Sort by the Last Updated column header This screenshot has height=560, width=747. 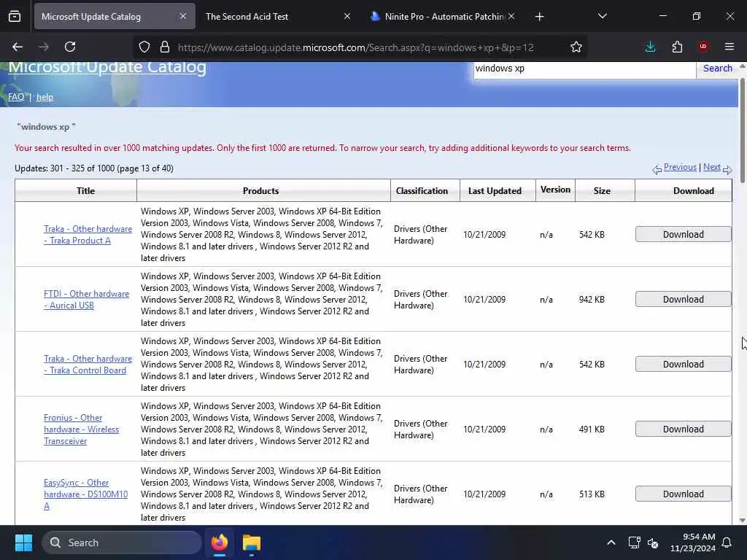495,191
